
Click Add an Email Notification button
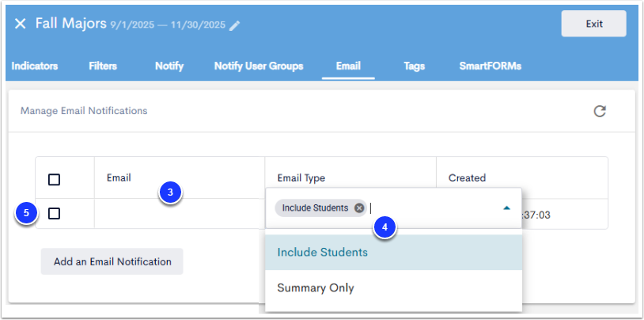point(112,261)
